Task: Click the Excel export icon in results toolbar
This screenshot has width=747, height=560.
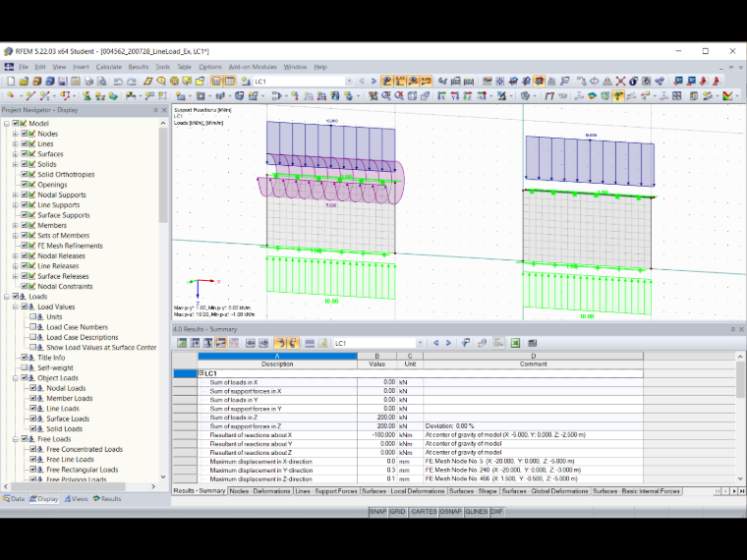Action: (515, 343)
